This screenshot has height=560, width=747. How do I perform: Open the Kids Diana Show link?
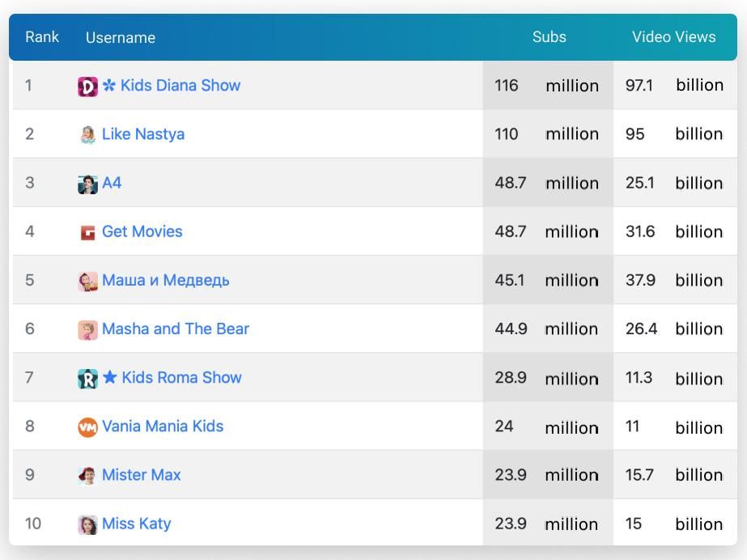pos(180,86)
